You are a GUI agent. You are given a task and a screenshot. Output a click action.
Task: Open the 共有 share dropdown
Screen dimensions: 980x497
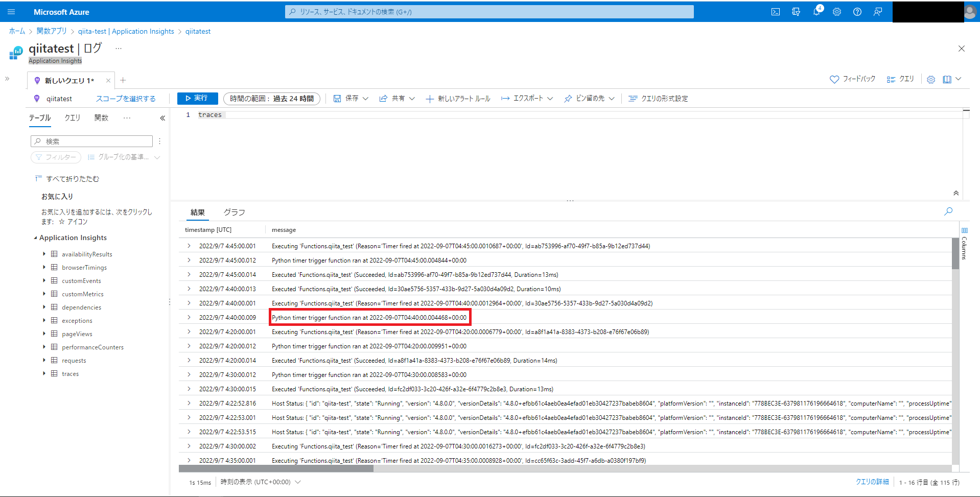click(x=397, y=99)
